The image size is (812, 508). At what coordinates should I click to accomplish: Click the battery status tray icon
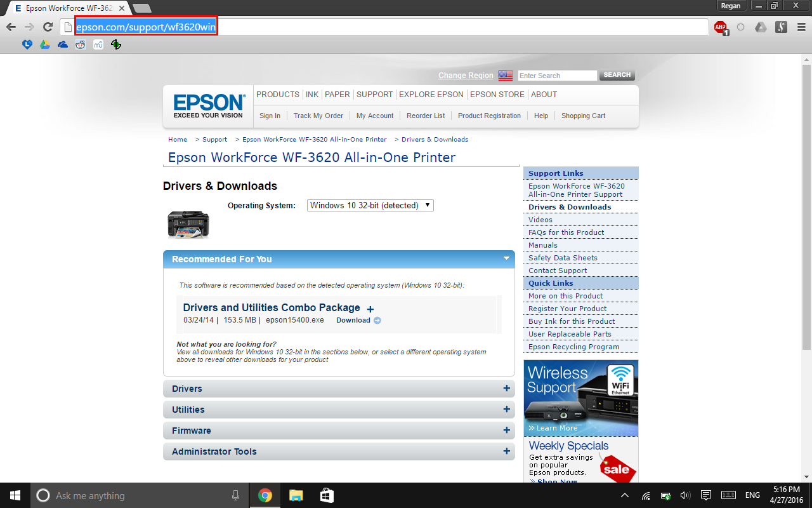tap(665, 495)
